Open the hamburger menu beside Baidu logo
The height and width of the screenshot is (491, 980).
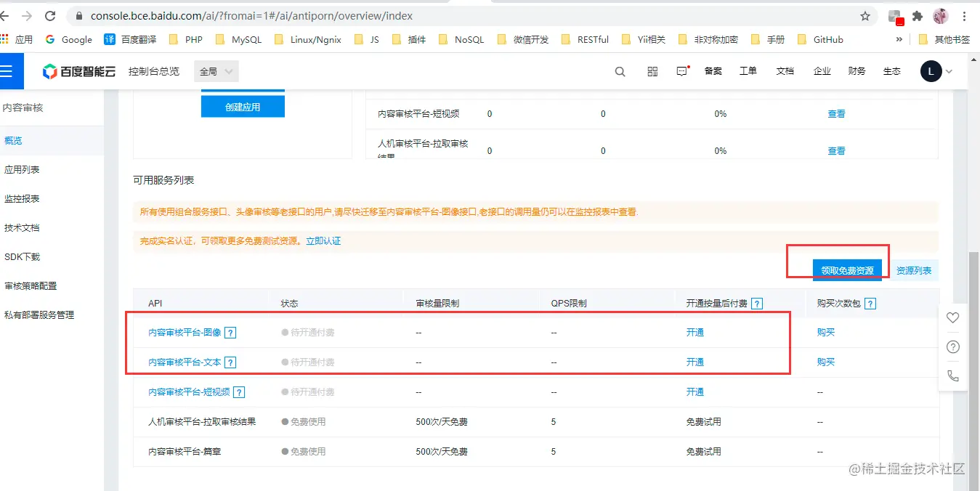7,71
